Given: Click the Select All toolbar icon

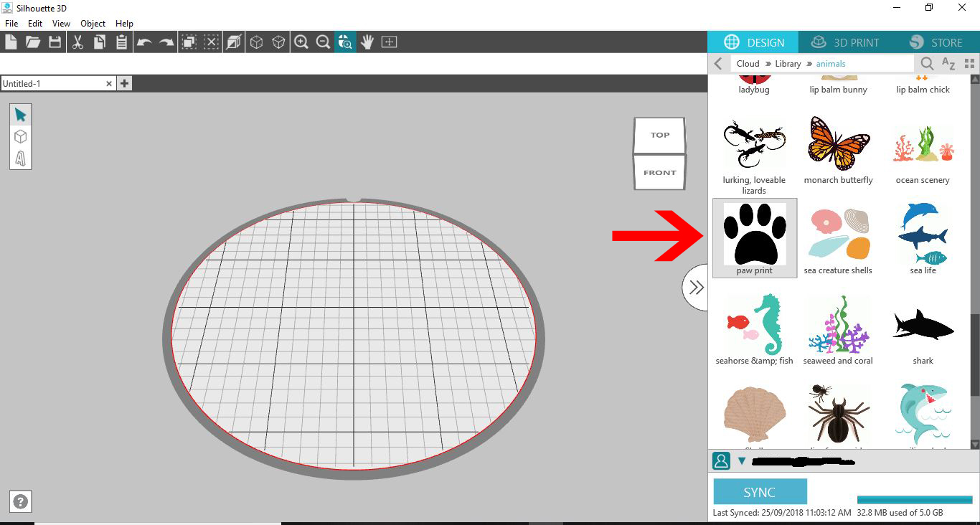Looking at the screenshot, I should tap(189, 42).
